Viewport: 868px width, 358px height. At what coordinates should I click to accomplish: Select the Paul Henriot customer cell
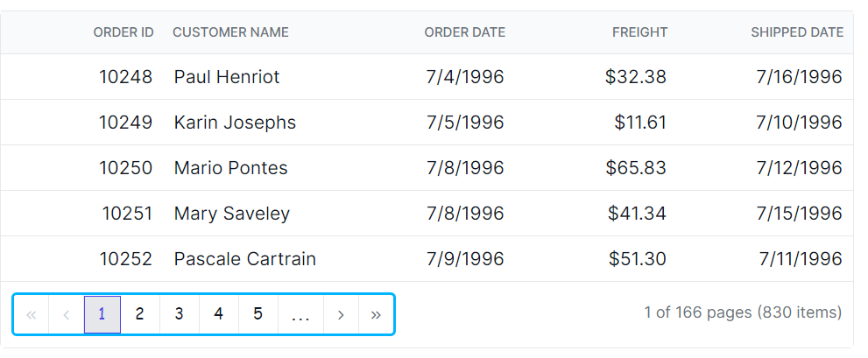click(227, 77)
